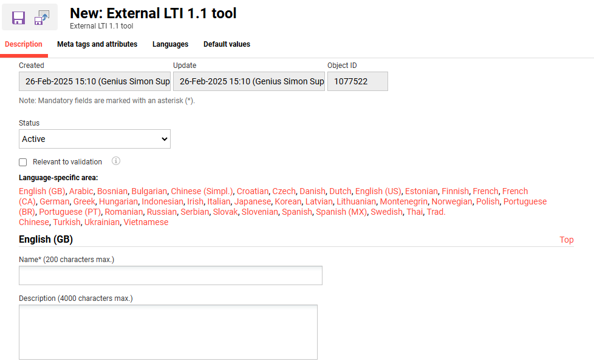Show info tooltip for Relevant to validation
The image size is (594, 364).
coord(116,161)
